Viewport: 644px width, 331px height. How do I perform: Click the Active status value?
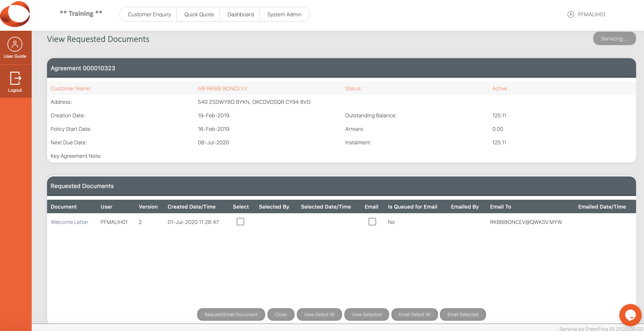point(500,88)
